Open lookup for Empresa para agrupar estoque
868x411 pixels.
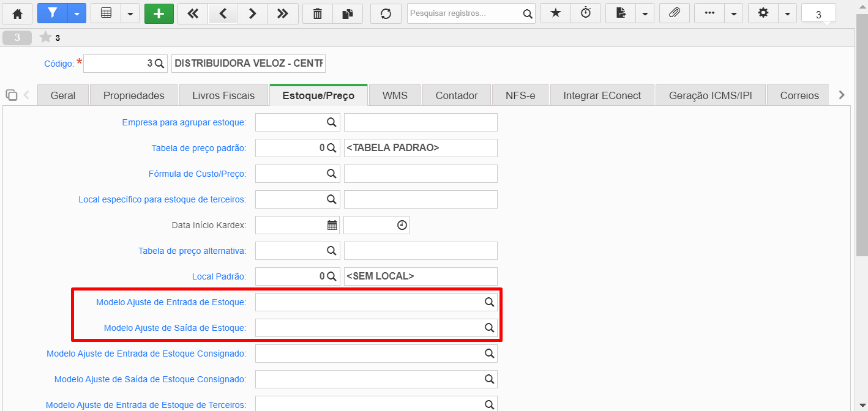click(x=331, y=122)
